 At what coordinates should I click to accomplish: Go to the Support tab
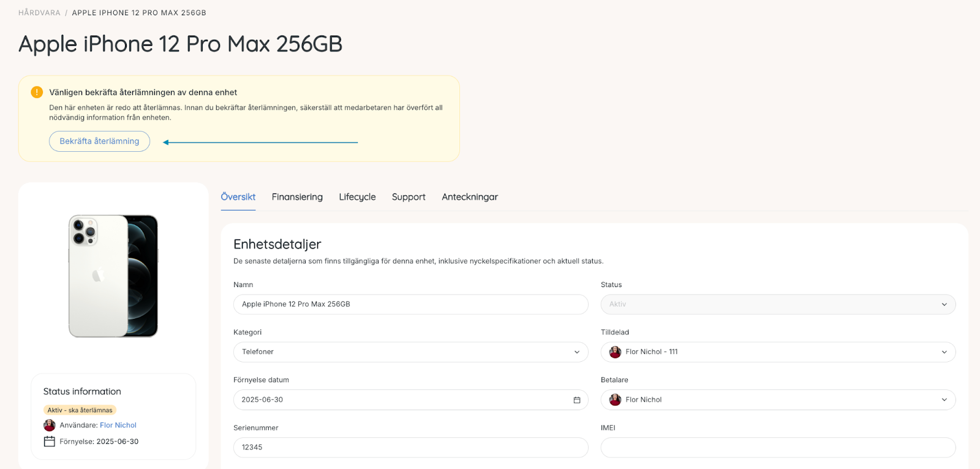coord(409,197)
